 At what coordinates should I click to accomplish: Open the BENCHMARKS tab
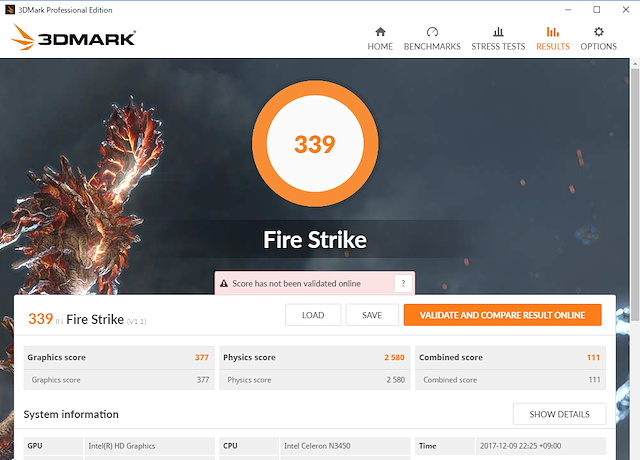click(432, 39)
